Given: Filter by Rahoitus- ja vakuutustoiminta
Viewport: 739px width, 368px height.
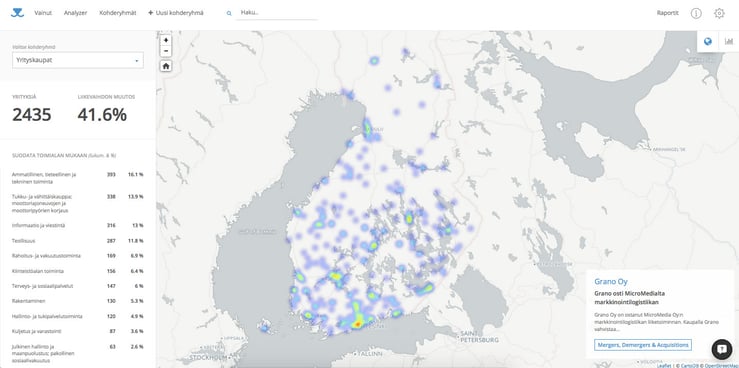Looking at the screenshot, I should [78, 256].
